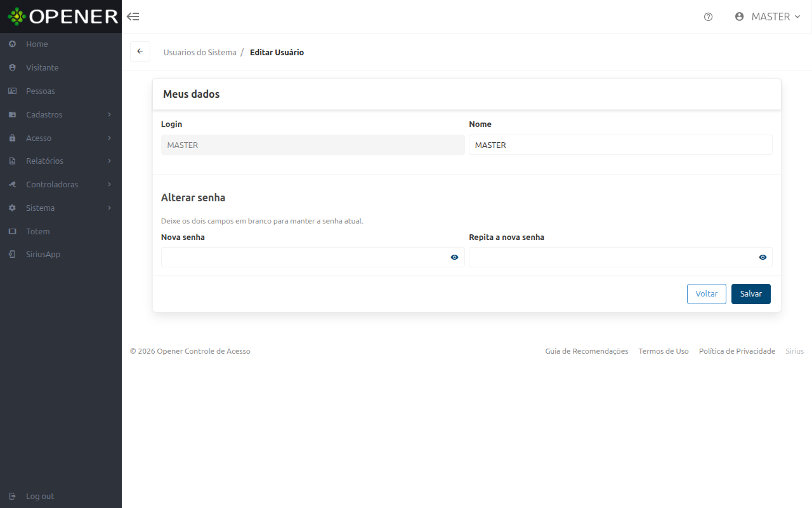Image resolution: width=812 pixels, height=508 pixels.
Task: Click the Sistema gear icon
Action: [12, 208]
